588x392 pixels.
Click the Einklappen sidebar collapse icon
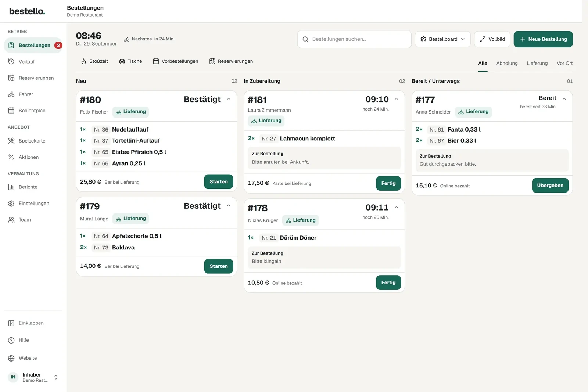11,323
